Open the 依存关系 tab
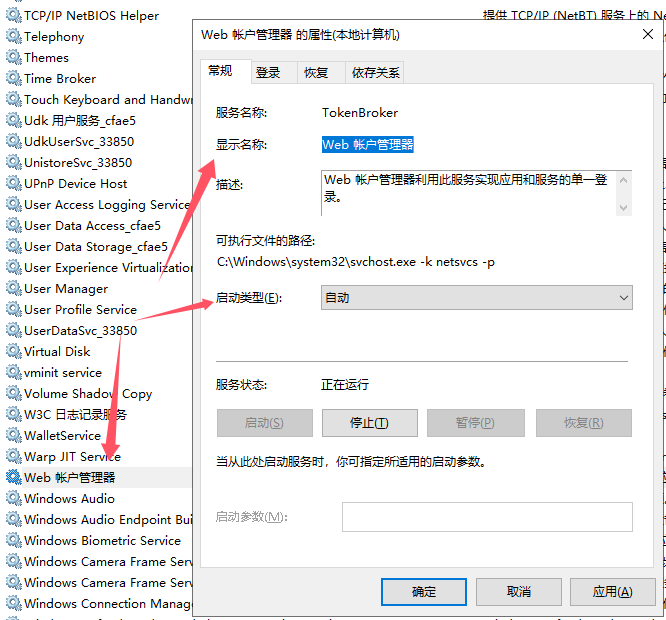The width and height of the screenshot is (666, 620). click(375, 73)
